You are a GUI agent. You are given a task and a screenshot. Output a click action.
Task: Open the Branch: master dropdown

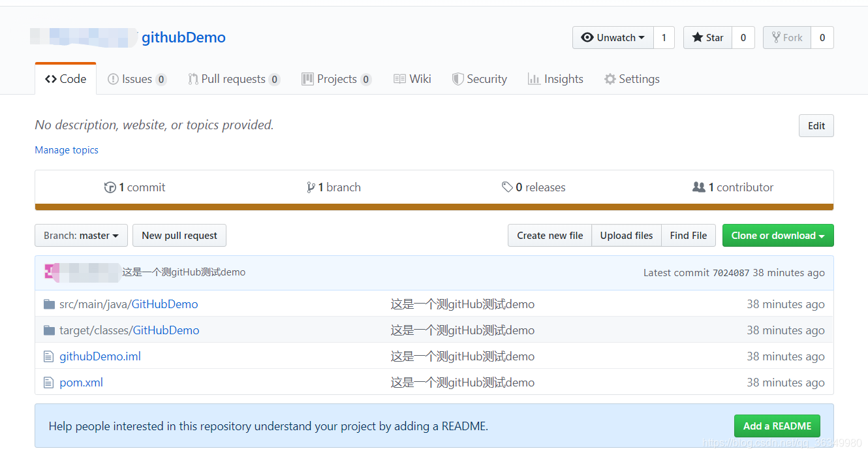(81, 236)
